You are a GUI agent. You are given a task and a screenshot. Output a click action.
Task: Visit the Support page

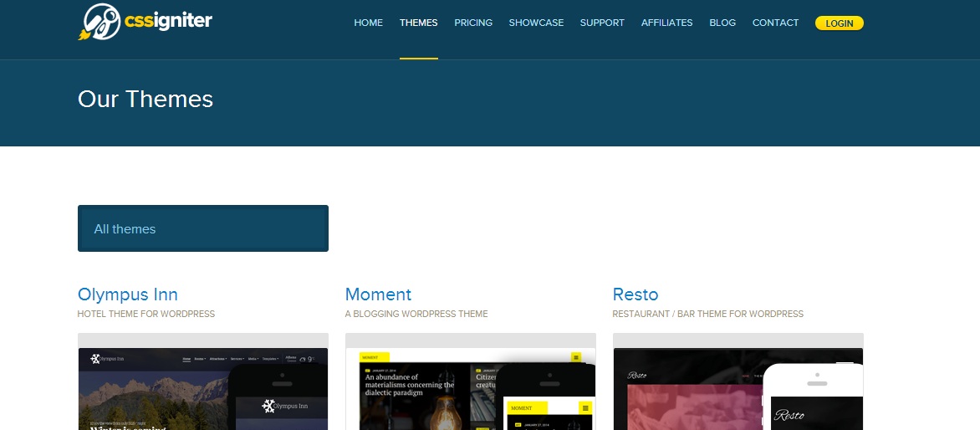[x=602, y=23]
